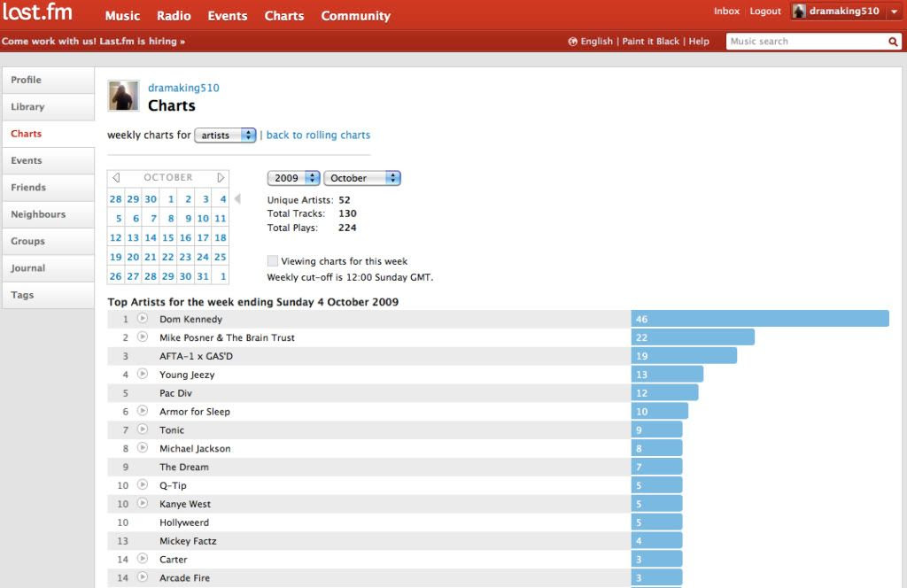Open the October month dropdown
Image resolution: width=907 pixels, height=588 pixels.
(x=362, y=178)
